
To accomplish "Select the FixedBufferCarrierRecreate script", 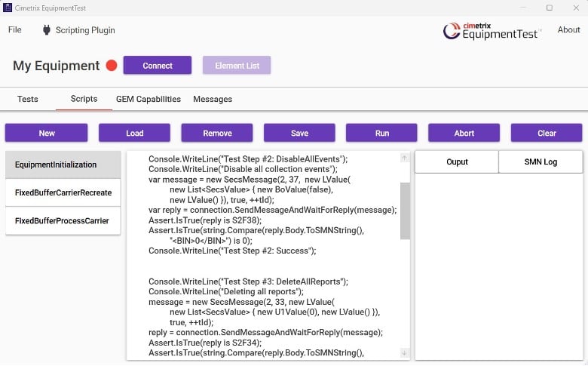I will [63, 192].
